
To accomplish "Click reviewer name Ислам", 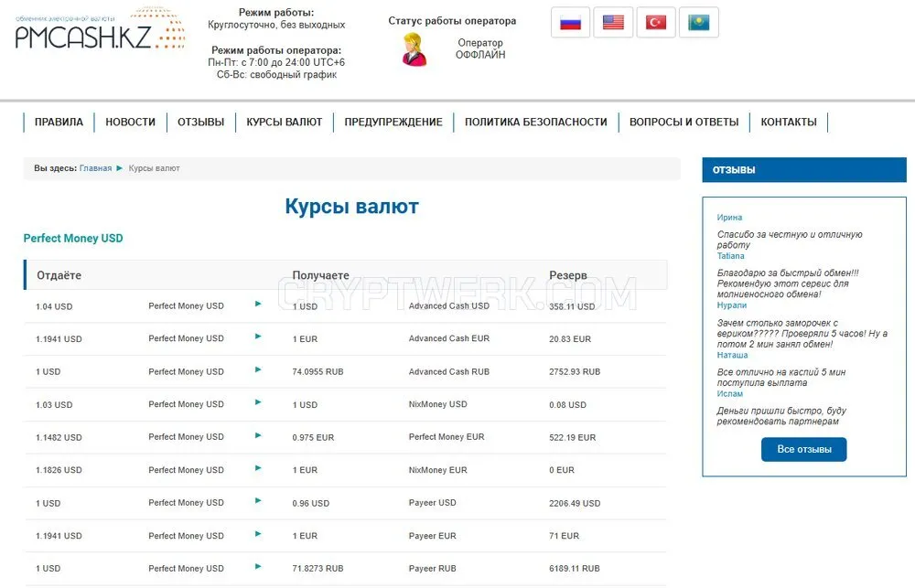I will [730, 394].
